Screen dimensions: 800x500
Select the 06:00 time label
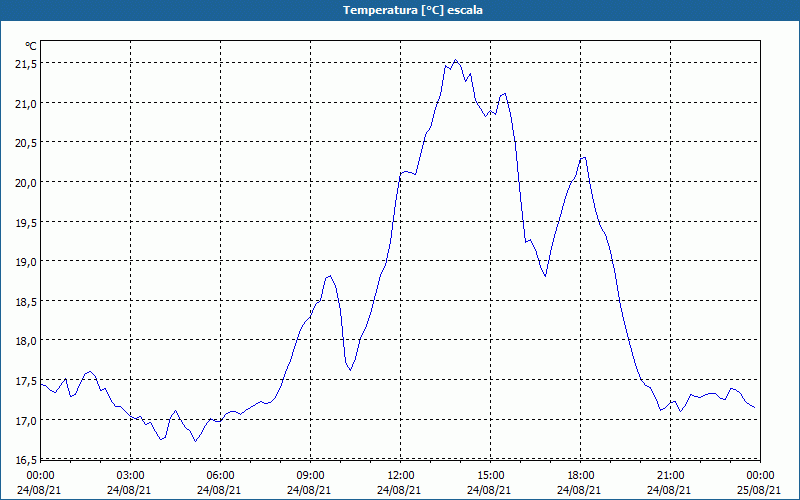point(220,476)
